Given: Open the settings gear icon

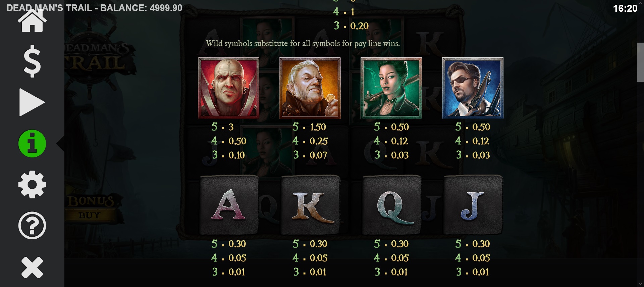Looking at the screenshot, I should pos(32,185).
